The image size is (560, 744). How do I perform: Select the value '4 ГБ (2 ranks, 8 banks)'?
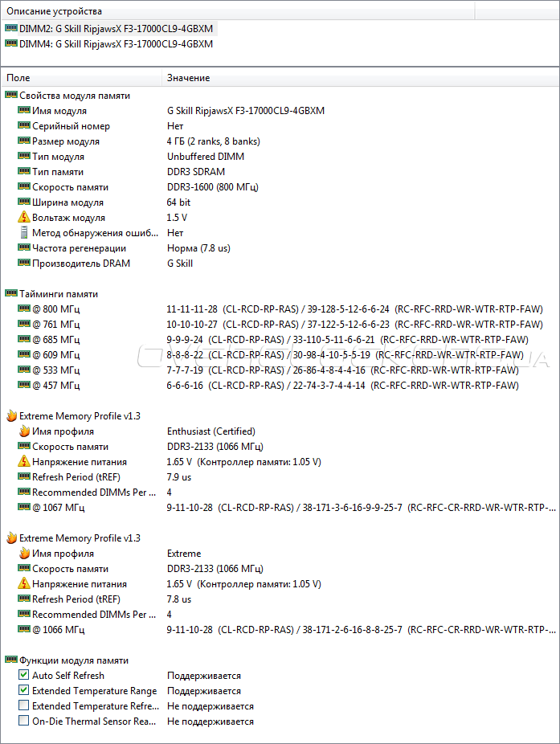point(214,141)
